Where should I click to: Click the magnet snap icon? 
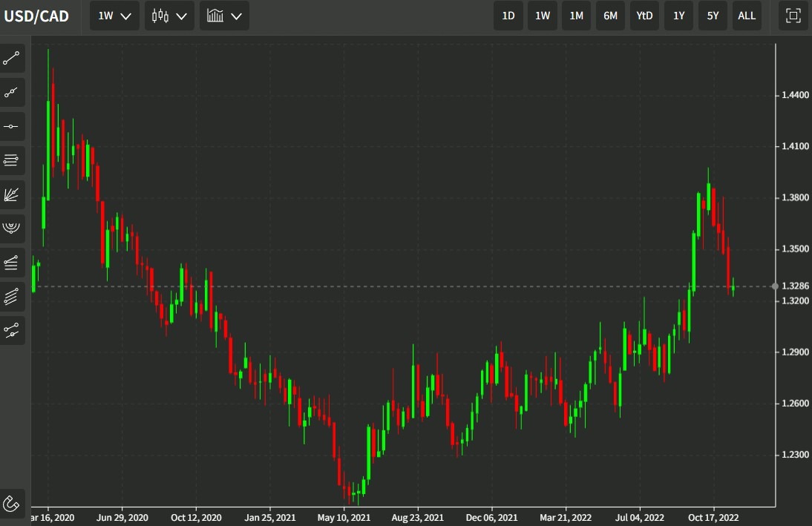point(11,503)
